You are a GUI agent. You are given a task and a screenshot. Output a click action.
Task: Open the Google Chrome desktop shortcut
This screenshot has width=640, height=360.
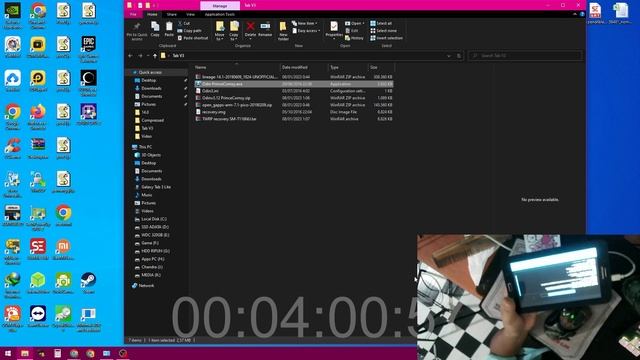(x=13, y=117)
